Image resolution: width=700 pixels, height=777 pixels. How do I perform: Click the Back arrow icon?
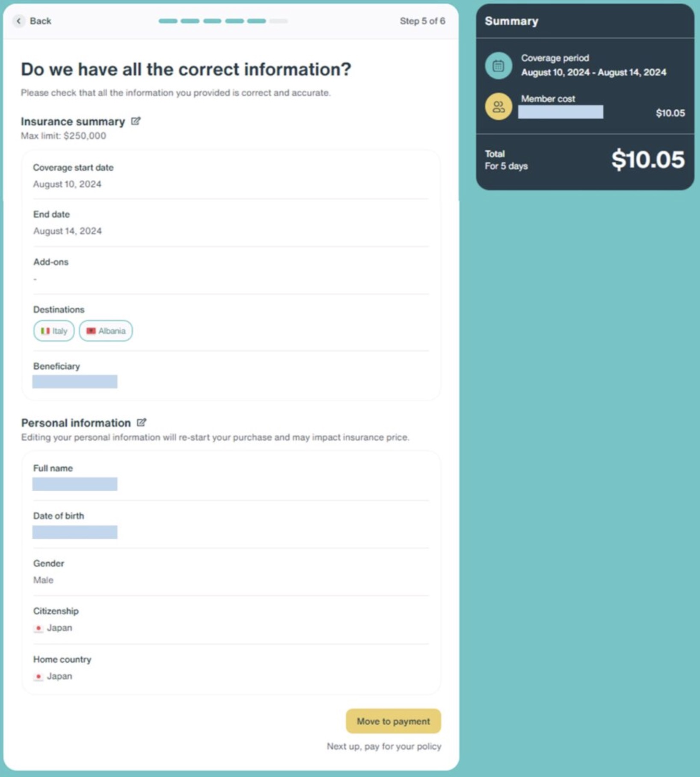pos(18,21)
